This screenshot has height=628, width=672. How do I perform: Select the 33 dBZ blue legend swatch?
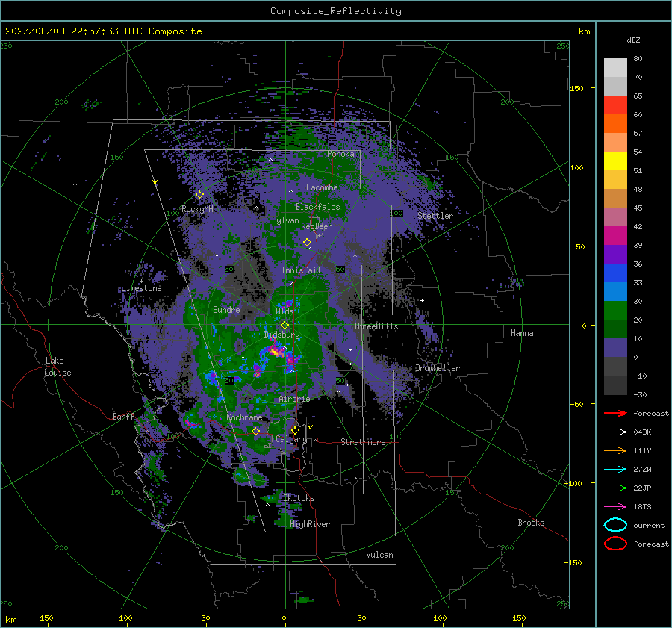click(x=615, y=291)
